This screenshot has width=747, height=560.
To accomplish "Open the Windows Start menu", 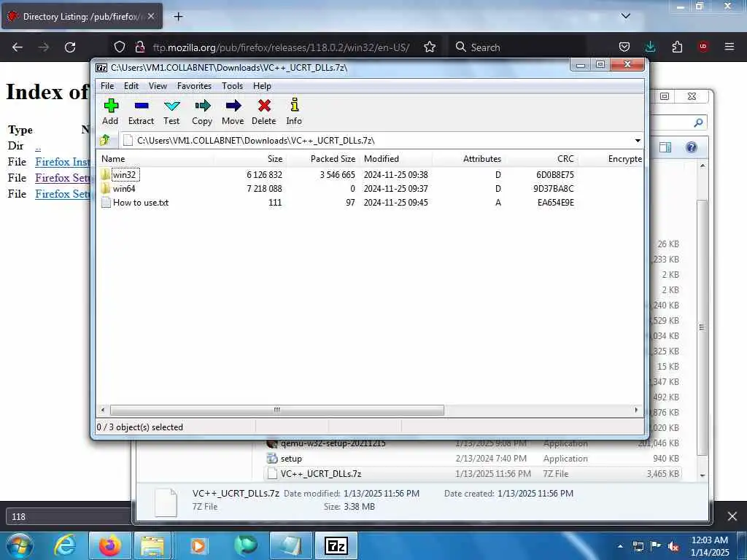I will coord(20,545).
